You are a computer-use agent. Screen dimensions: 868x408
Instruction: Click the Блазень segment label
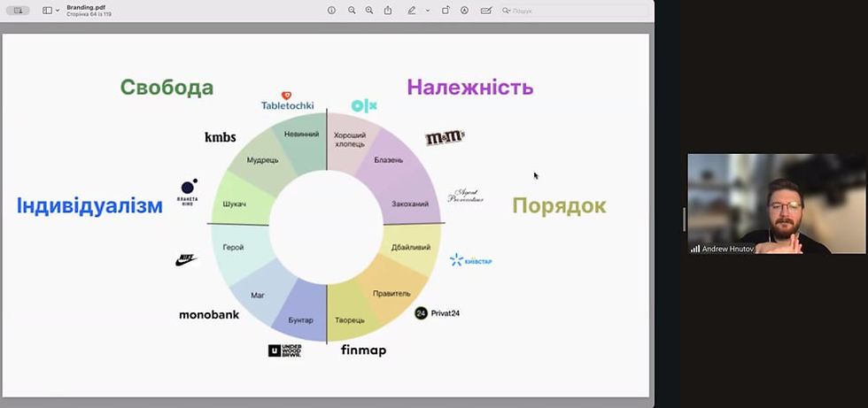tap(389, 160)
